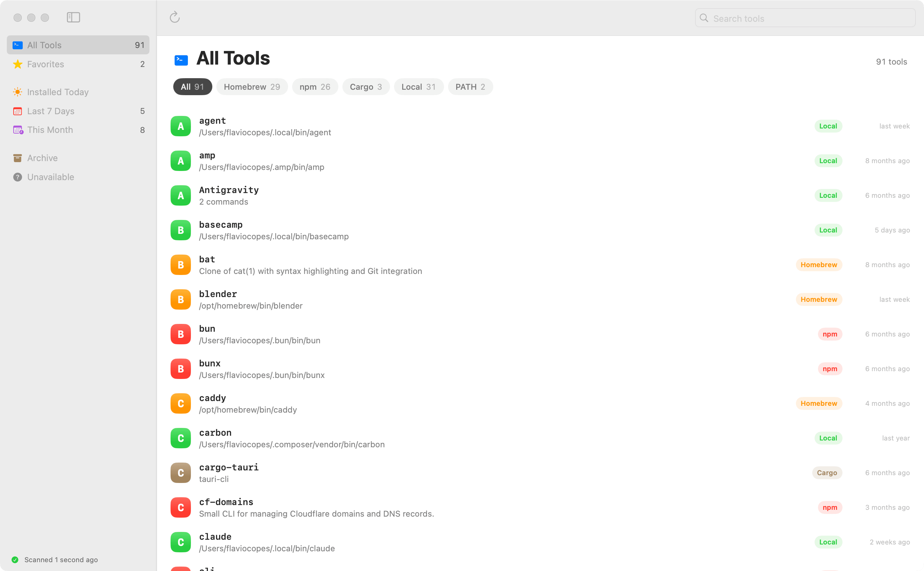Click '4 months ago' on caddy row
This screenshot has height=571, width=924.
(x=887, y=404)
